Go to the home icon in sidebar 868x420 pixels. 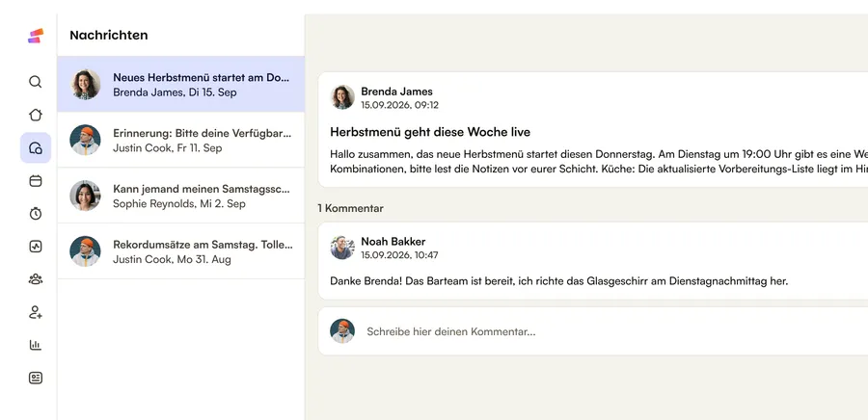coord(36,115)
